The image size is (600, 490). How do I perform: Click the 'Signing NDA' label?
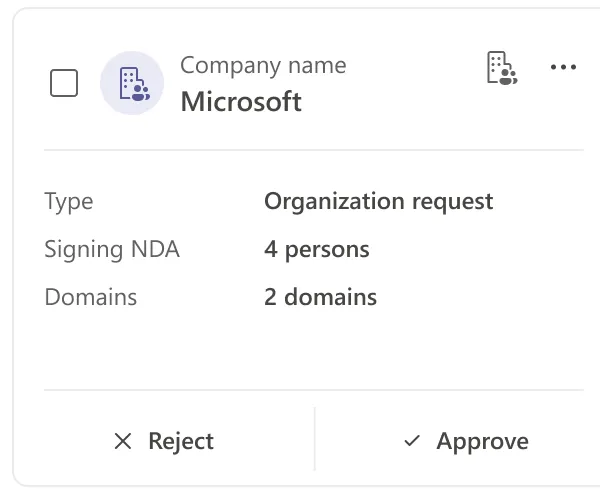[x=112, y=249]
